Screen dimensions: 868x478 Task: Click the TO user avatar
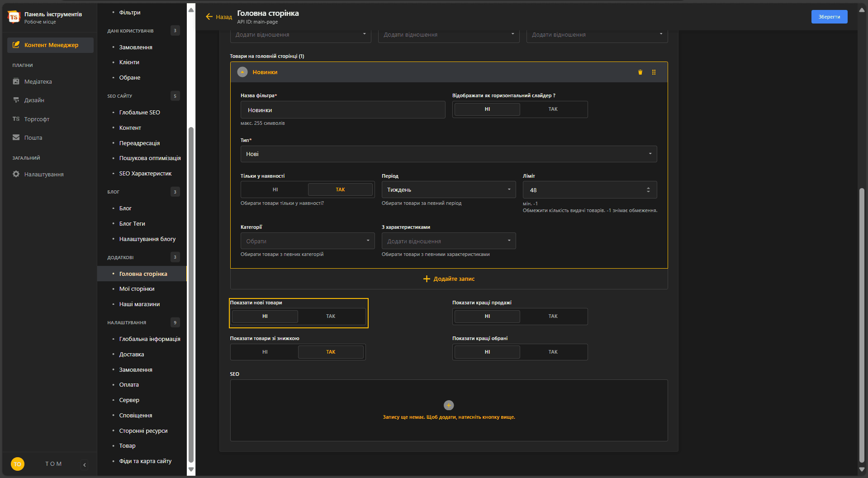(x=18, y=464)
